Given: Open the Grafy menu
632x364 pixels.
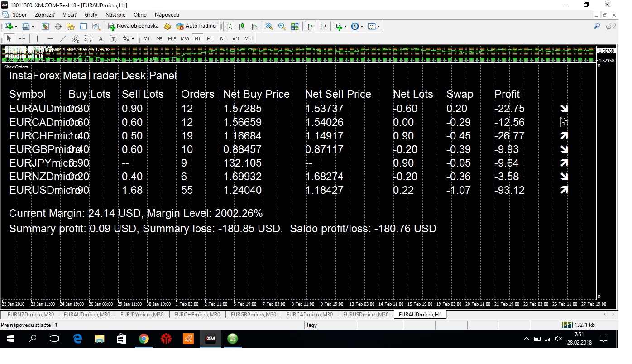Looking at the screenshot, I should click(x=91, y=15).
